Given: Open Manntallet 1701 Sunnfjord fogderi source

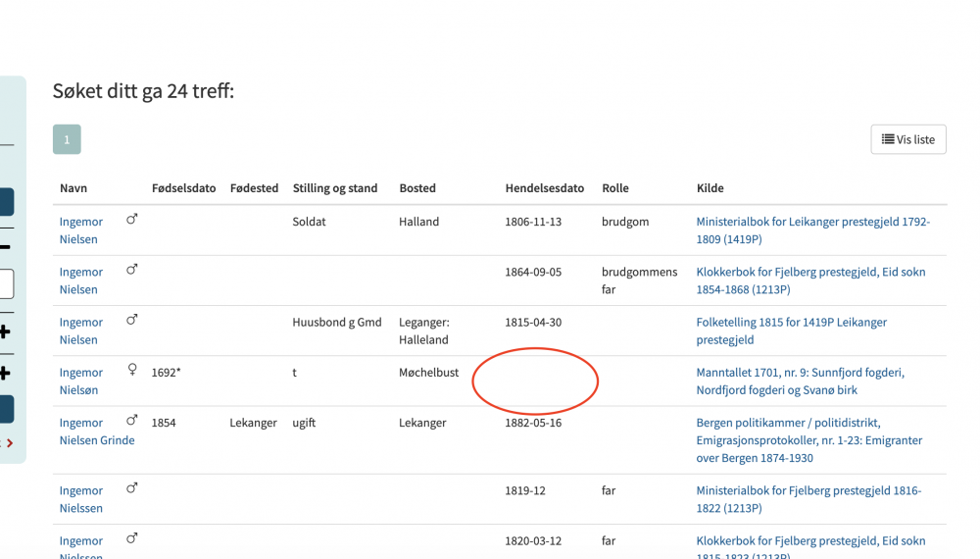Looking at the screenshot, I should click(800, 381).
